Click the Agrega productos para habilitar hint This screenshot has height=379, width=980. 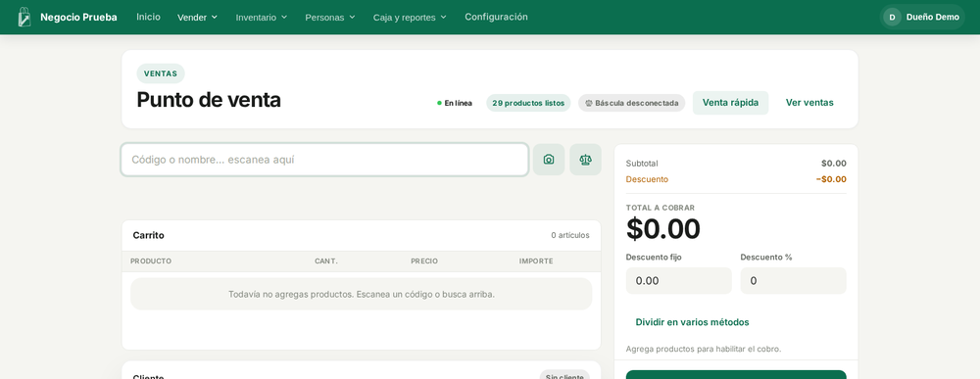(704, 349)
